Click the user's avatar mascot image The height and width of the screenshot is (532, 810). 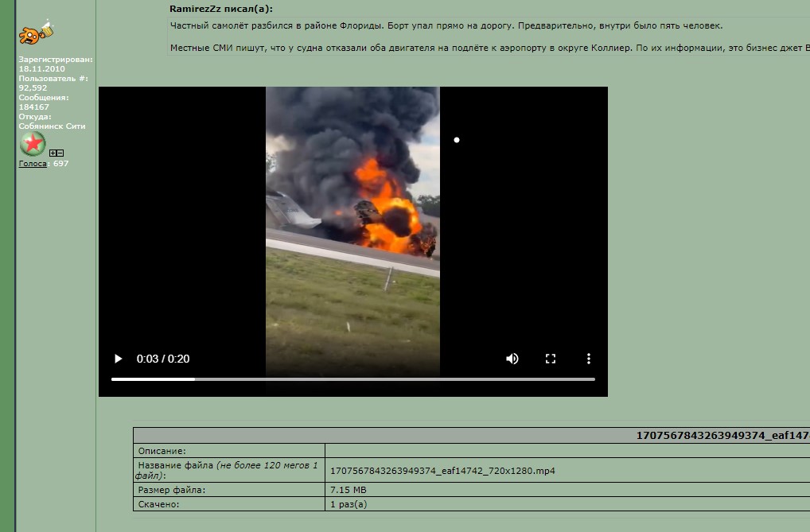click(36, 32)
